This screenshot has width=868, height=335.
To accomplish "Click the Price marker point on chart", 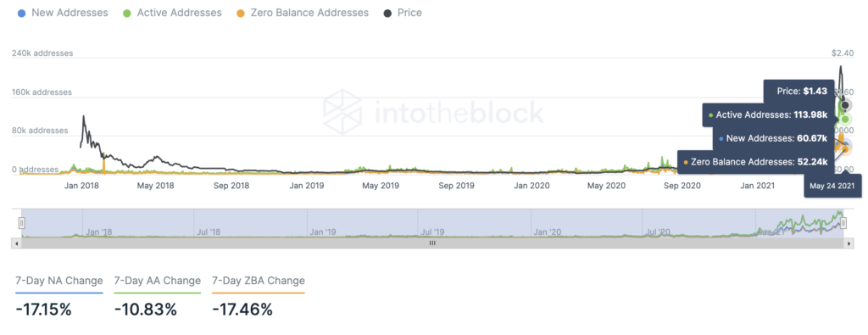I will tap(845, 105).
